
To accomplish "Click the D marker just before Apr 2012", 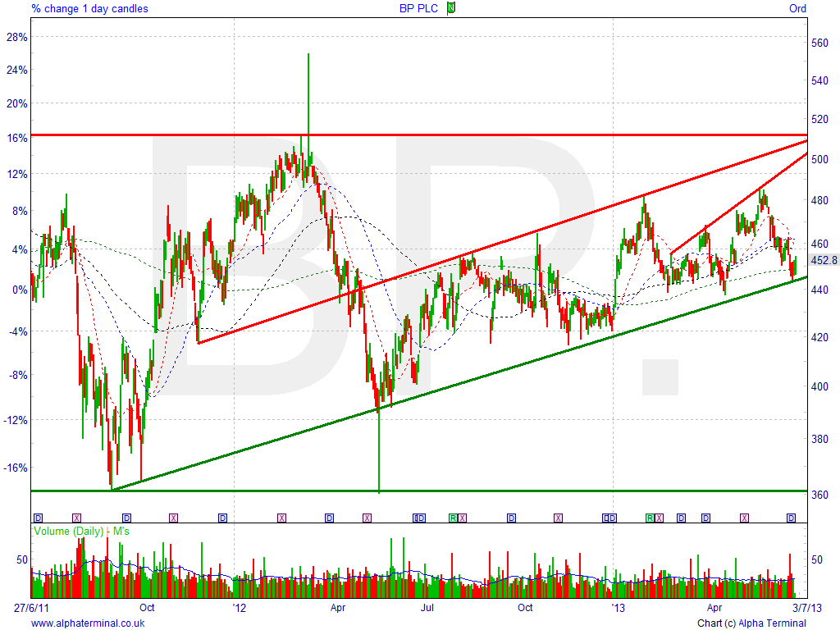I will 330,518.
